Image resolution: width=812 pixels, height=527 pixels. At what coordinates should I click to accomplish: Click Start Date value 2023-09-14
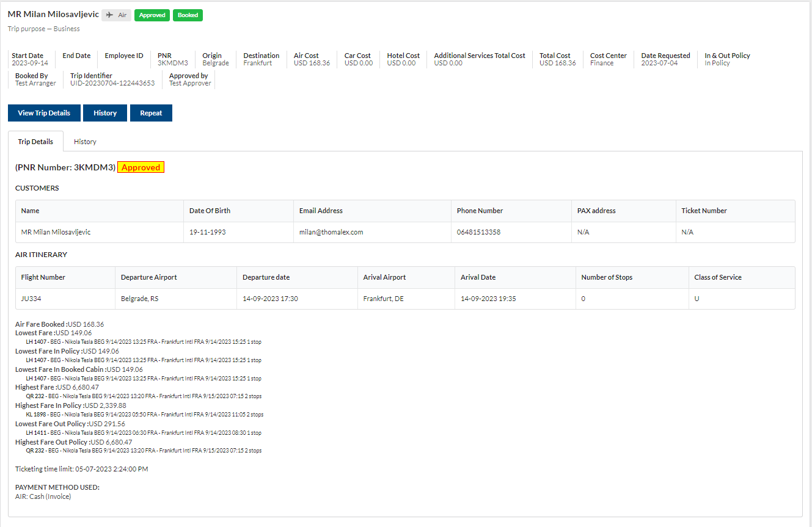(x=30, y=63)
